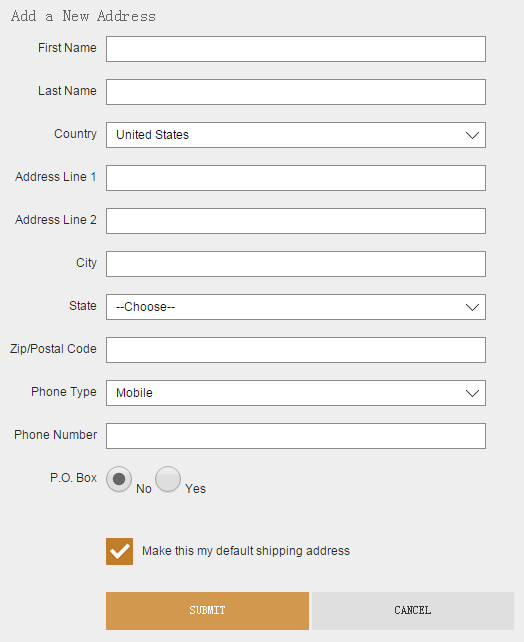Click the Phone Type chevron arrow

coord(472,393)
